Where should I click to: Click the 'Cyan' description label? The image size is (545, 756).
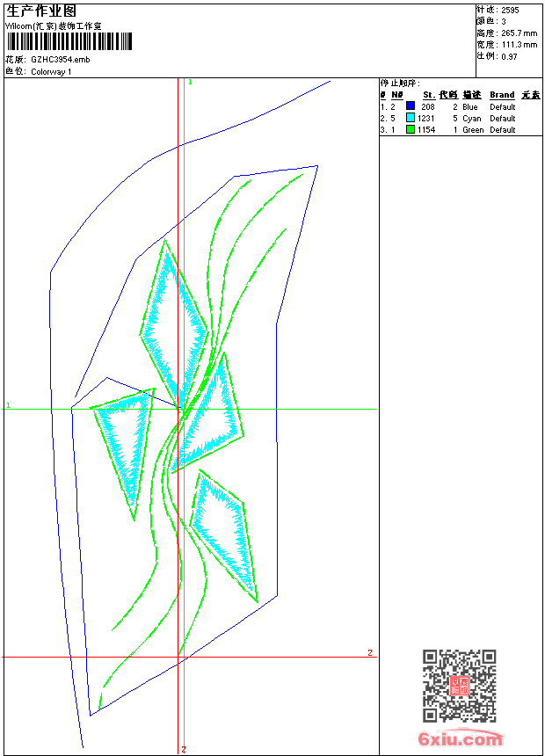tap(472, 119)
